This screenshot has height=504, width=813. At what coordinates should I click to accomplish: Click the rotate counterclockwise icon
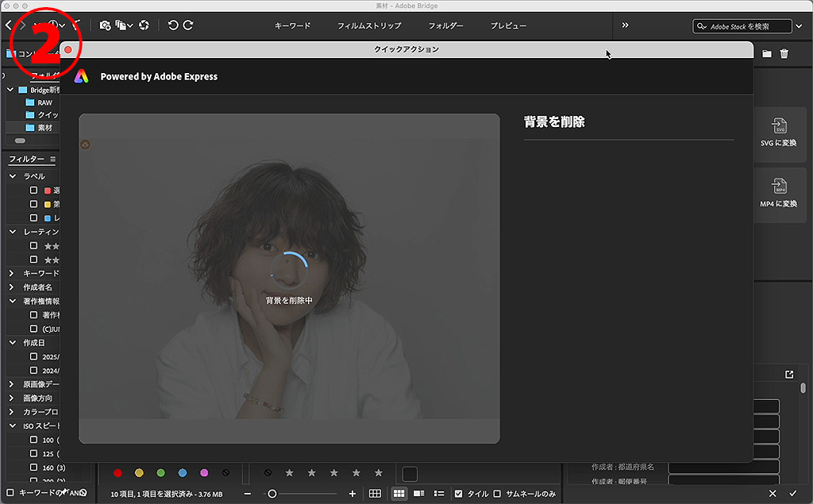pyautogui.click(x=173, y=25)
